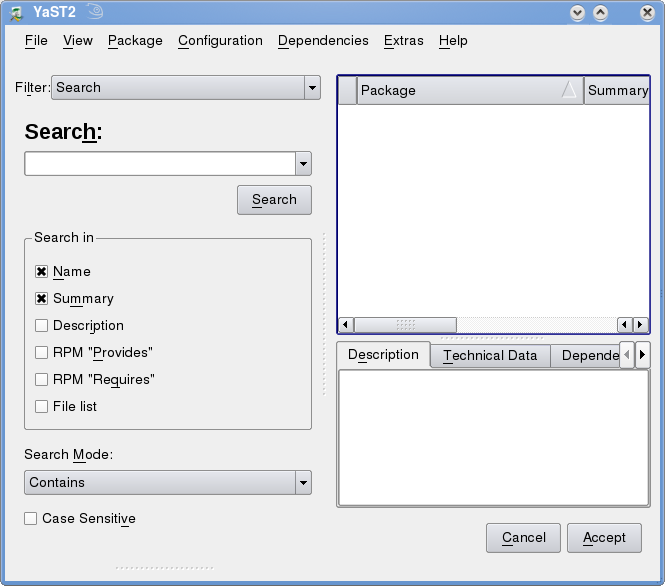This screenshot has width=665, height=586.
Task: Click the Accept button
Action: coord(604,538)
